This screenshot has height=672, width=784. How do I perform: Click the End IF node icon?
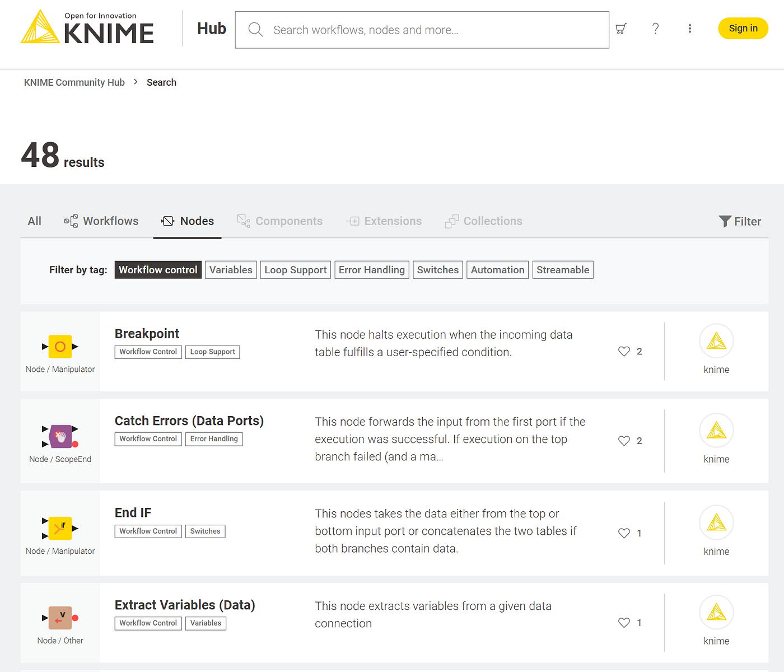[60, 528]
